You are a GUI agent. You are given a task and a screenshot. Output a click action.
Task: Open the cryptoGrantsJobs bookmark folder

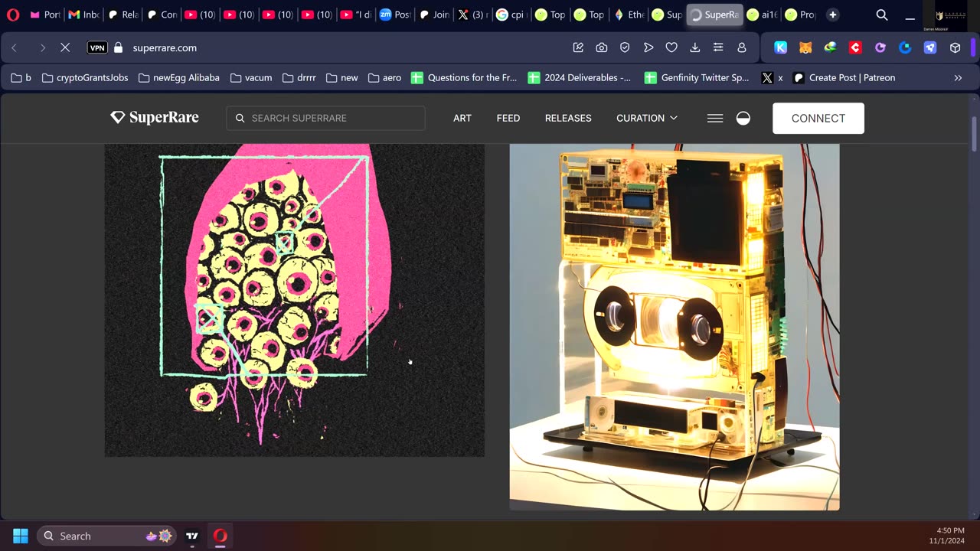tap(84, 77)
